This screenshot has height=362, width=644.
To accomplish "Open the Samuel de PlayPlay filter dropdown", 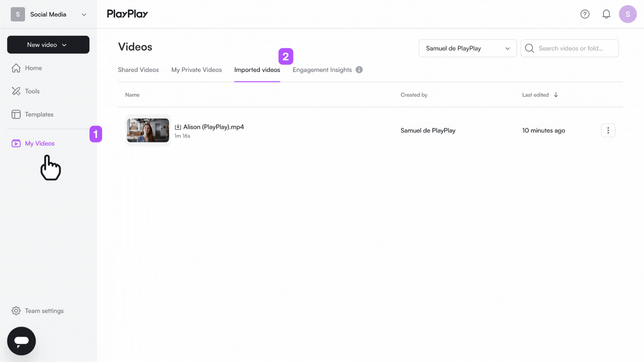I will [x=468, y=48].
